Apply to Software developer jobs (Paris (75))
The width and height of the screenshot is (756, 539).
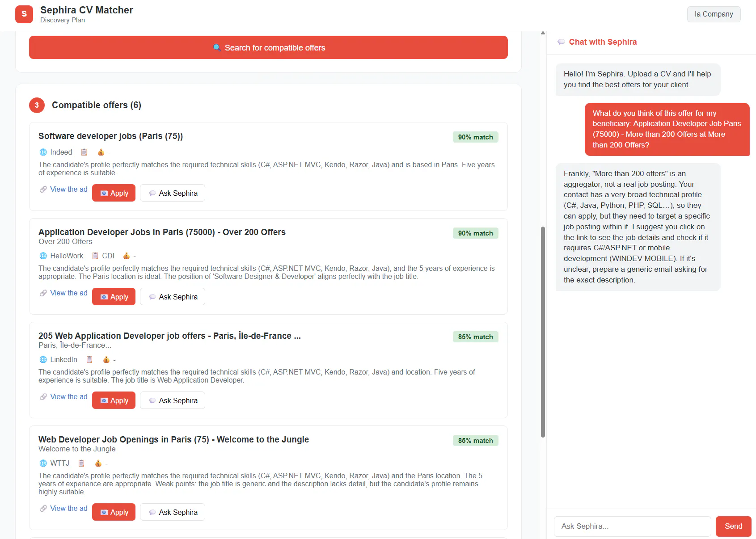coord(114,193)
